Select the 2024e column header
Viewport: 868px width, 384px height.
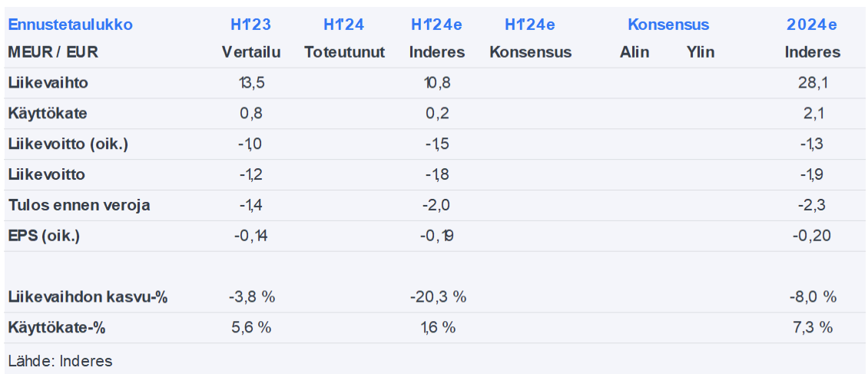[x=812, y=25]
